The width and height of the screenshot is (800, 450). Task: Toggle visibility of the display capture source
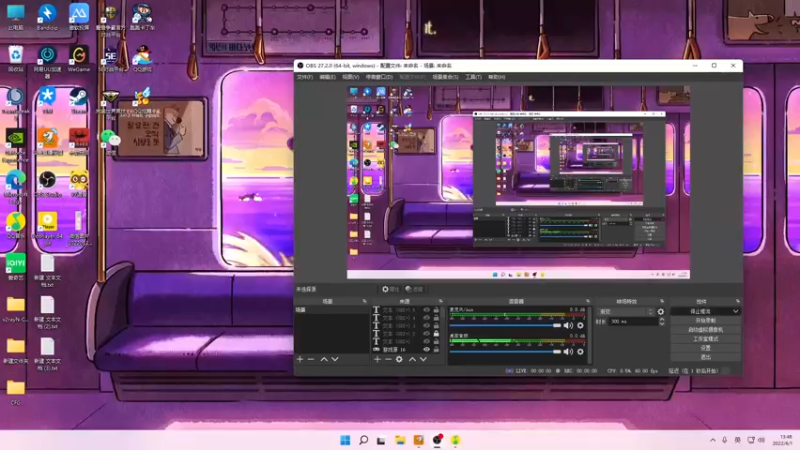tap(427, 349)
